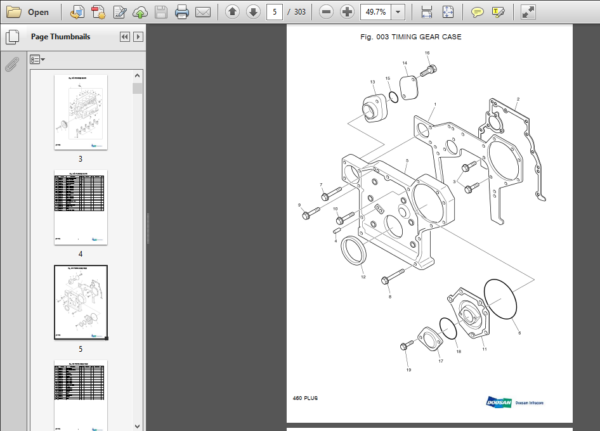Add a sticky note comment
This screenshot has width=600, height=431.
[x=477, y=12]
